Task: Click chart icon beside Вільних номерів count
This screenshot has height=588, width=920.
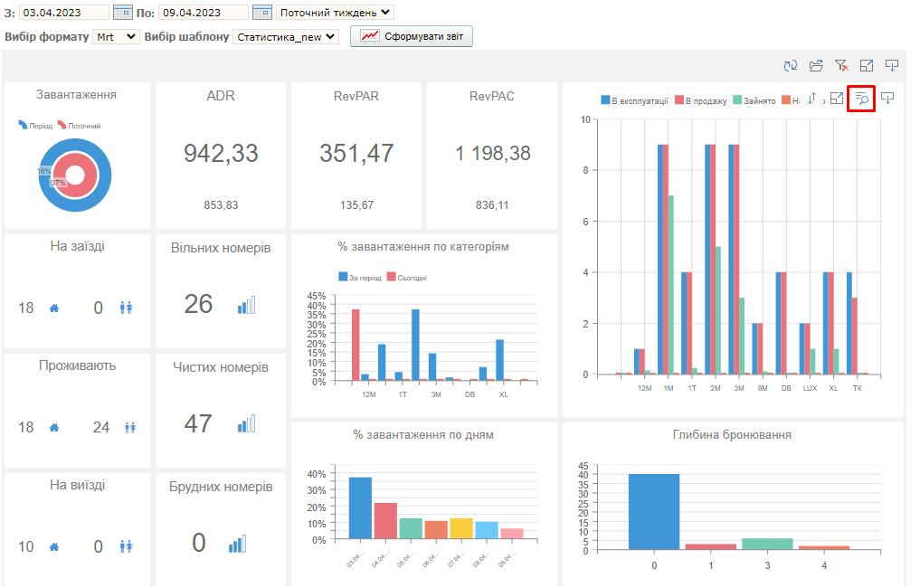Action: [x=246, y=305]
